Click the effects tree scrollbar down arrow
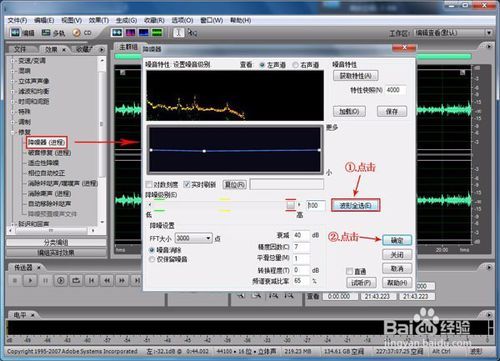The width and height of the screenshot is (500, 361). [102, 222]
